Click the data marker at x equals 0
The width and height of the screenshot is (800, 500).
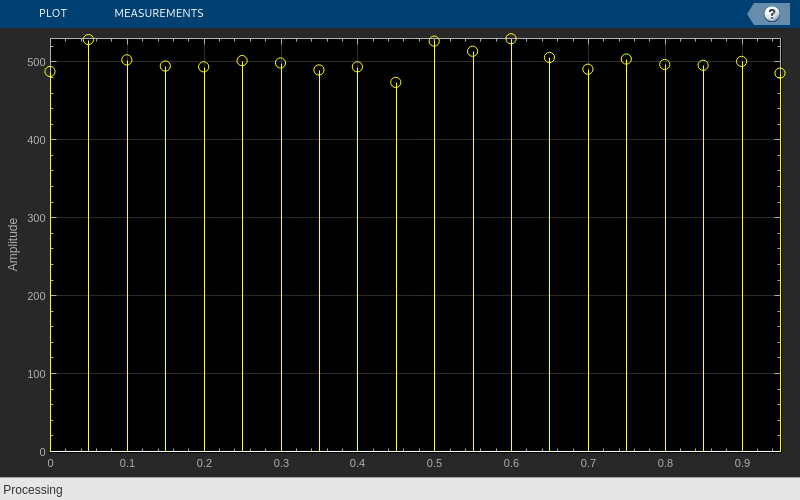50,72
